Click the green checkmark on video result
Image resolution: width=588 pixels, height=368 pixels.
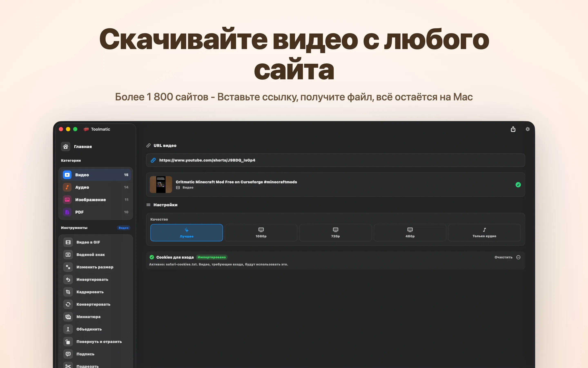tap(518, 185)
